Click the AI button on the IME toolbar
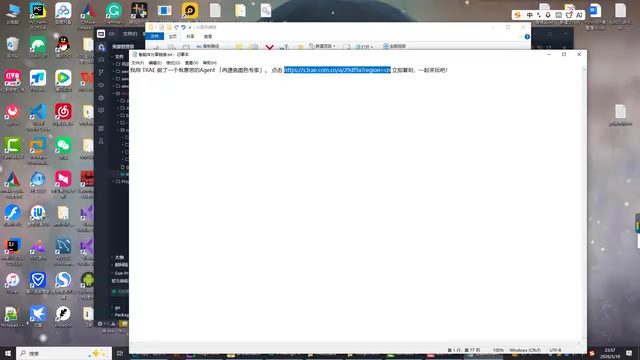Image resolution: width=640 pixels, height=360 pixels. 579,15
